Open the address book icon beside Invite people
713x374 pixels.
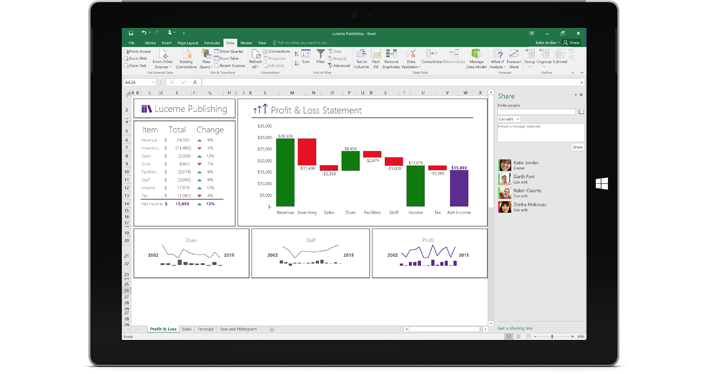click(581, 111)
